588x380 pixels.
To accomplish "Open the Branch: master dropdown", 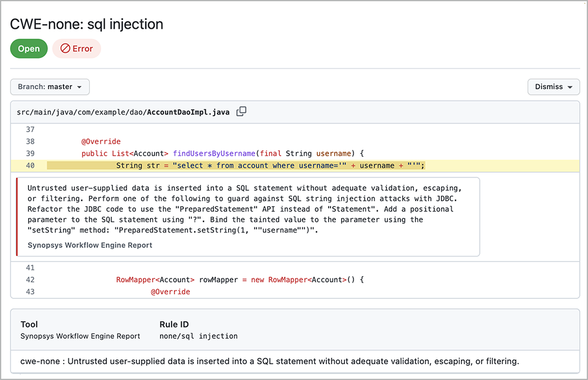I will point(50,86).
